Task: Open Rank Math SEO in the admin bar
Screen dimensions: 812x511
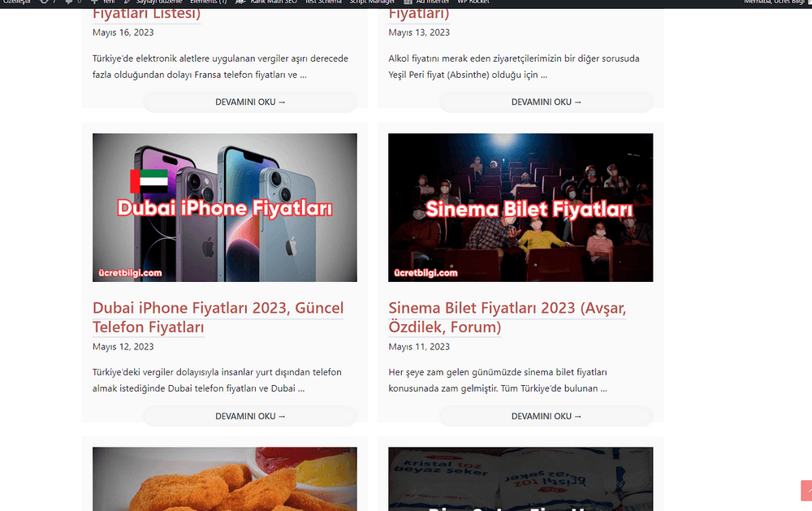Action: point(266,2)
